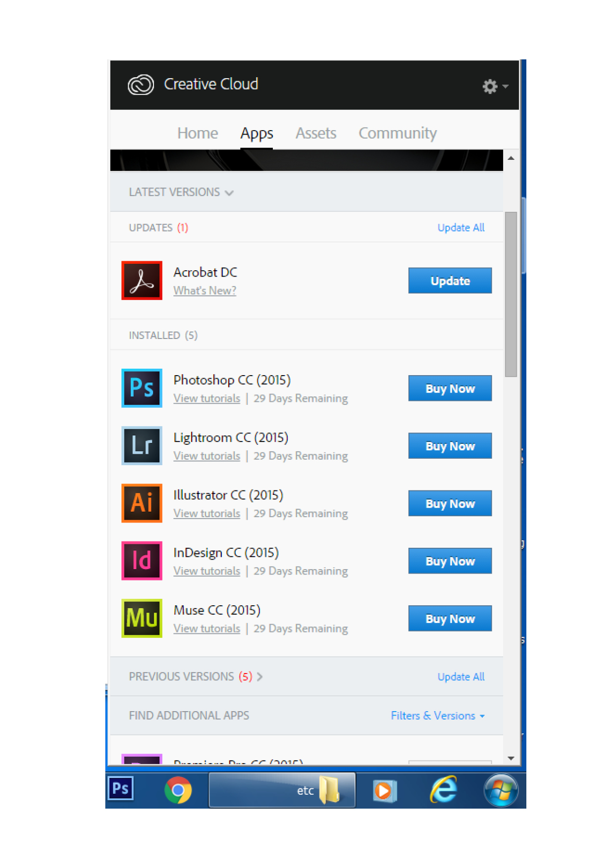Open What's New link for Acrobat DC
The height and width of the screenshot is (868, 614).
205,290
